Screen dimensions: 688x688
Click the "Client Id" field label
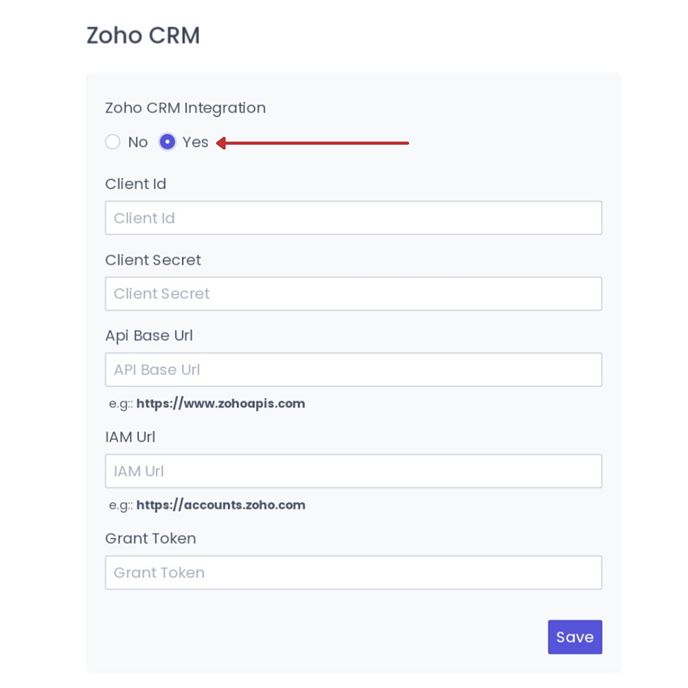[135, 184]
